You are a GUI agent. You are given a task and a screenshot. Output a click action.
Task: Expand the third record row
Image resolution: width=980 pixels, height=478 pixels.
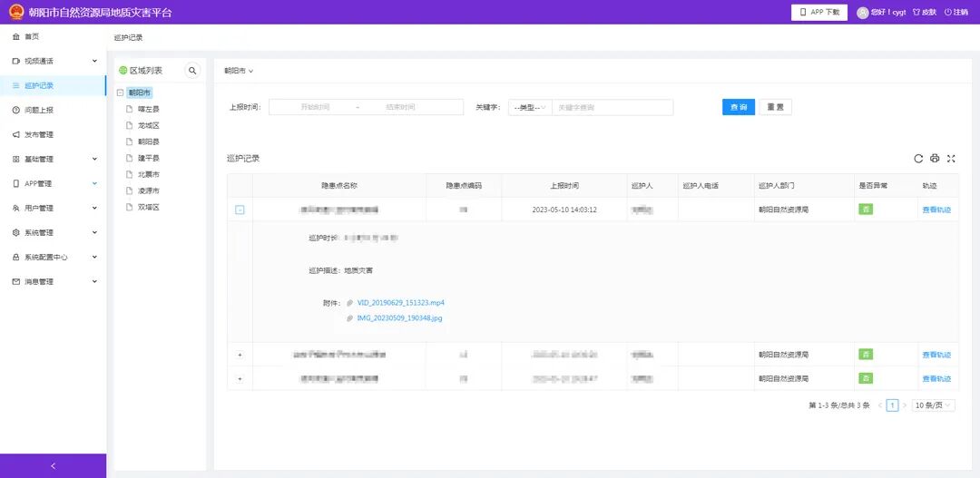(x=240, y=378)
